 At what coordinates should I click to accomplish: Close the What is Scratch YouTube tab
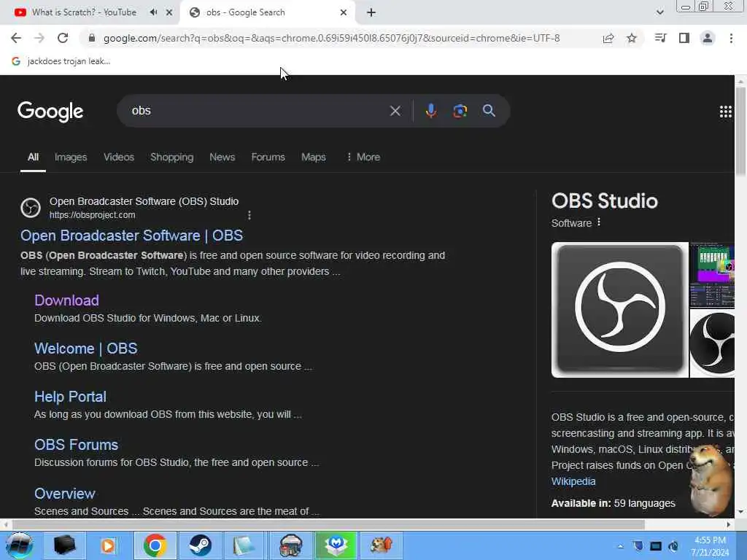pos(169,12)
